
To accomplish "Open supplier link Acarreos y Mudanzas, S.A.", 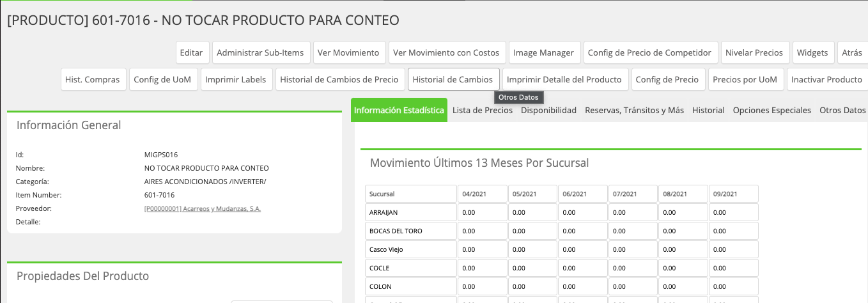I will click(203, 209).
